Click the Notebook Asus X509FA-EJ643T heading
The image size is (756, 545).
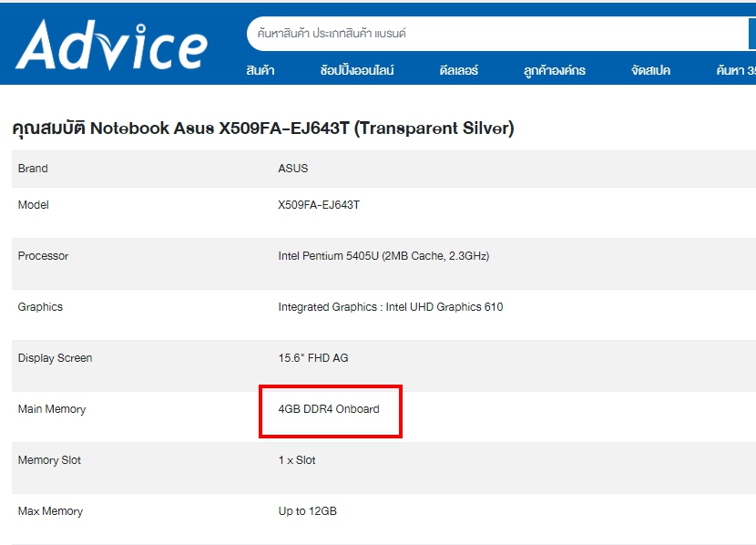pos(263,129)
